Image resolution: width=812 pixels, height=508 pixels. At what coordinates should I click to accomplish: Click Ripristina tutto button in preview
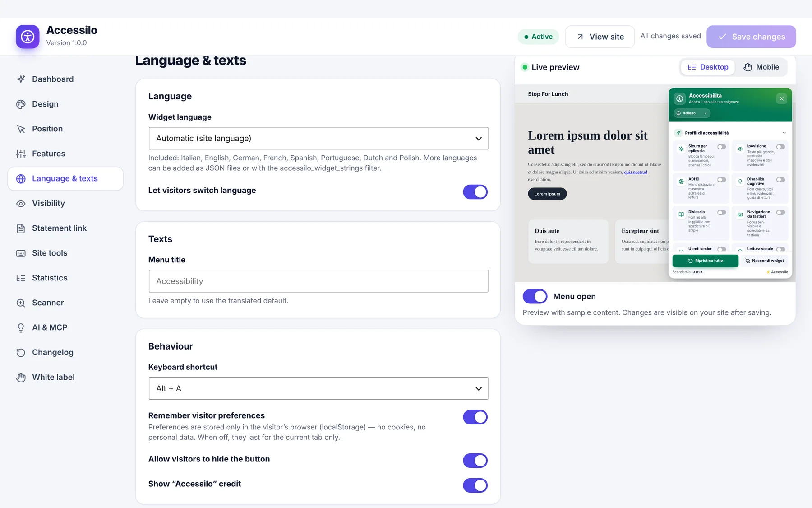(x=706, y=261)
